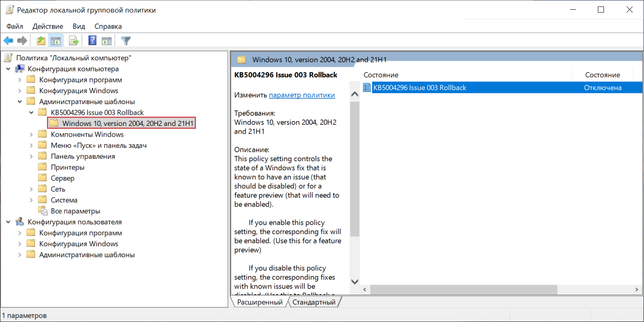The height and width of the screenshot is (322, 644).
Task: Toggle the console tree pane icon
Action: (x=55, y=41)
